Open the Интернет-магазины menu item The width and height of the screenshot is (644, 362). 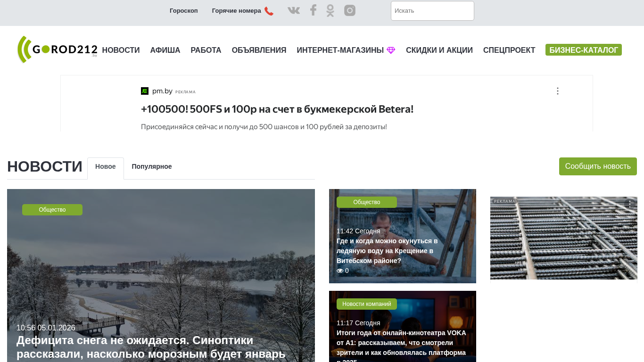[340, 50]
